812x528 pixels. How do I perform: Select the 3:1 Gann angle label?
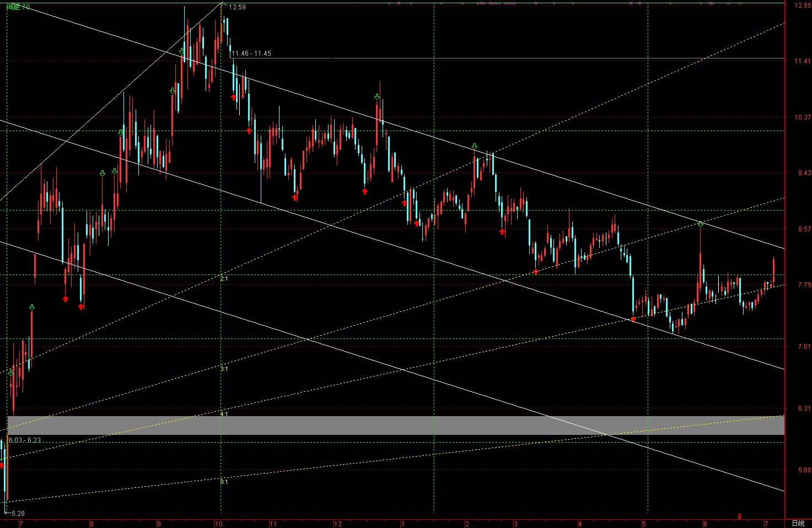224,369
